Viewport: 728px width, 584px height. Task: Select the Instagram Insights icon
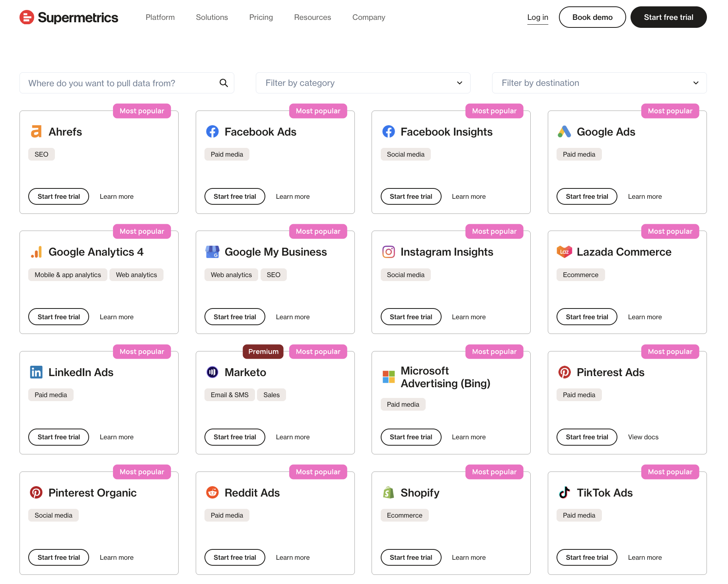[388, 252]
